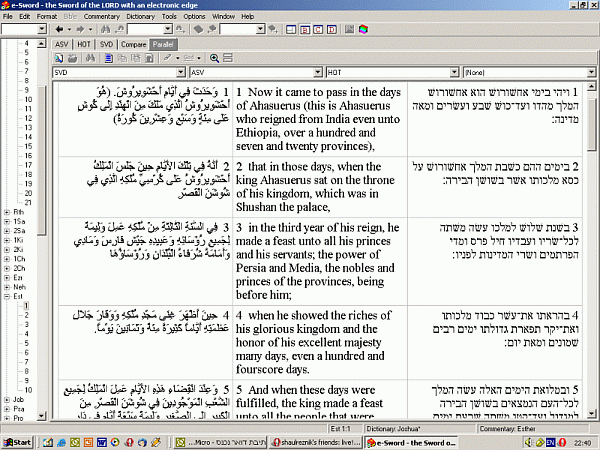Click the Forward navigation arrow
Viewport: 600px width, 450px height.
click(80, 29)
